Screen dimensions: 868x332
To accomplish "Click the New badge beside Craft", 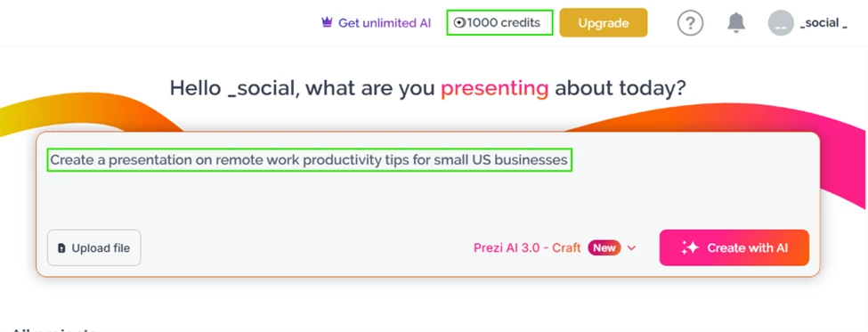I will 604,248.
